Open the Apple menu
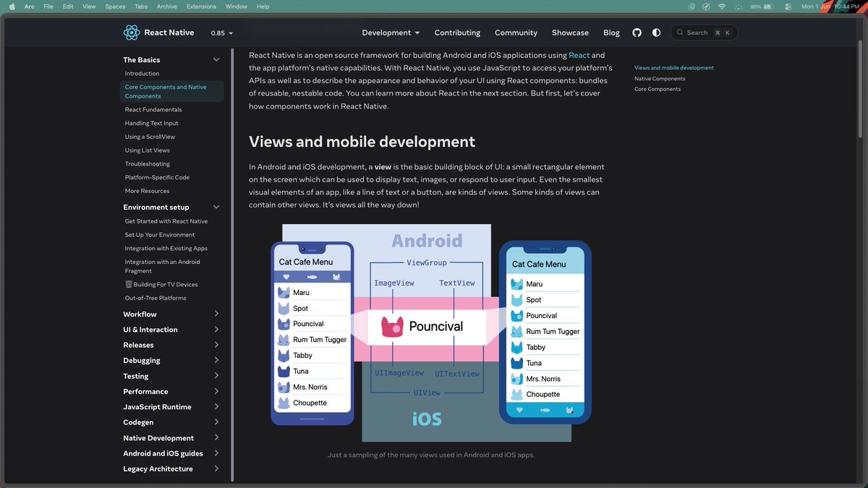The width and height of the screenshot is (868, 488). tap(12, 7)
